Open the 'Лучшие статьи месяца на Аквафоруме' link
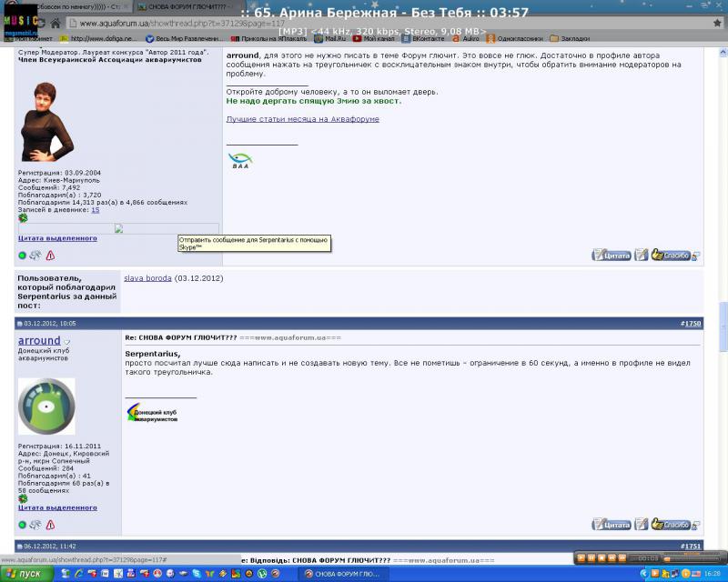 point(302,119)
